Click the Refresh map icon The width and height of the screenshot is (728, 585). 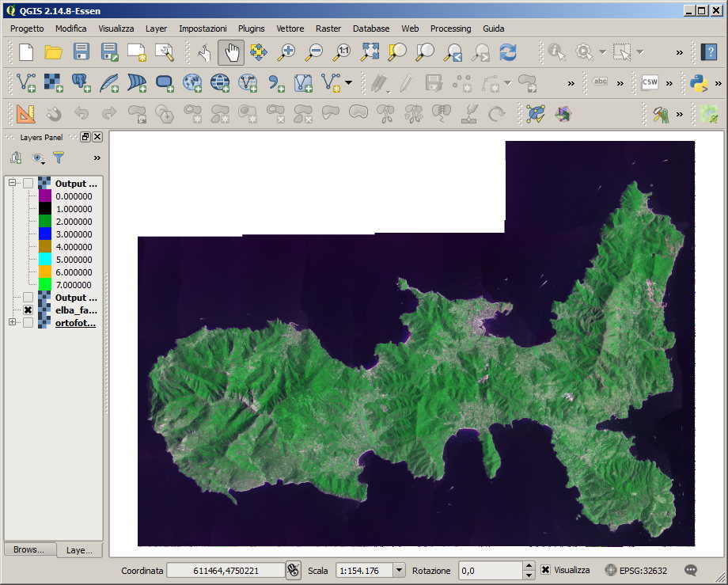tap(507, 52)
